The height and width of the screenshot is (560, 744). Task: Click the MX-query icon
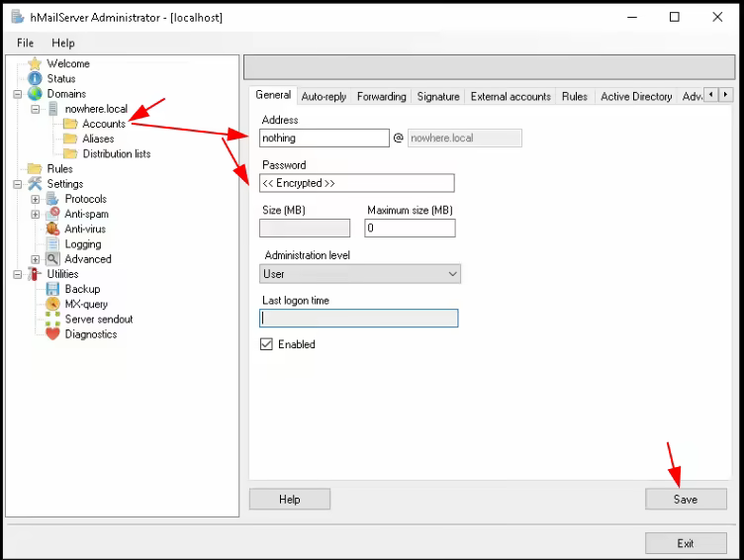(x=52, y=304)
